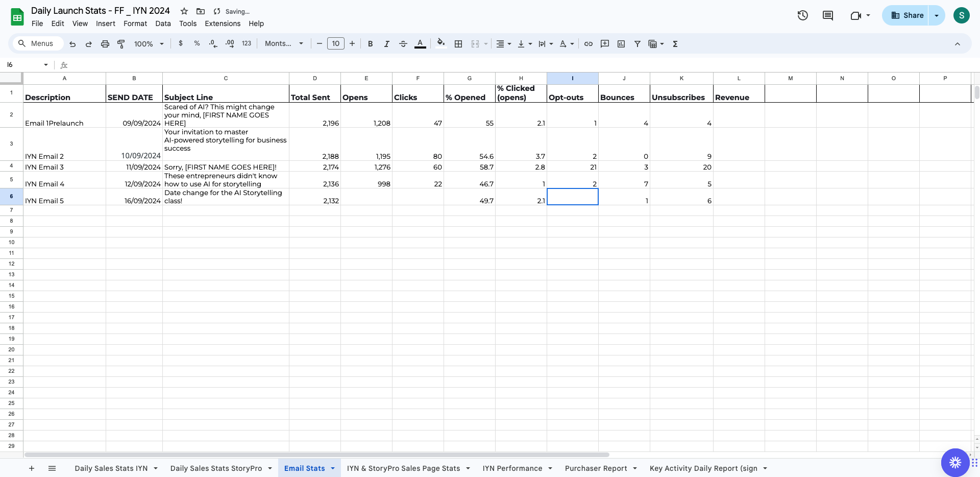Switch to IYN Performance sheet tab
This screenshot has width=980, height=477.
(512, 468)
